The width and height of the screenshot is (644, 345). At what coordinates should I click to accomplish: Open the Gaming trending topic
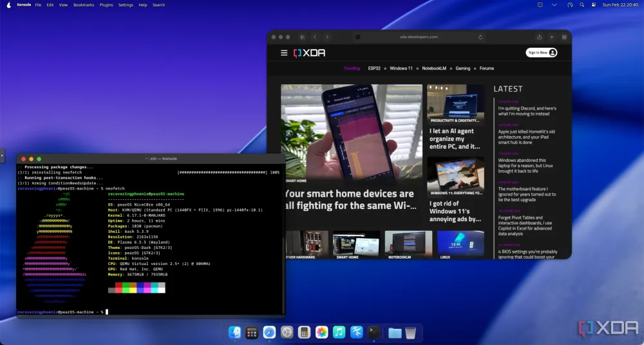[x=463, y=68]
